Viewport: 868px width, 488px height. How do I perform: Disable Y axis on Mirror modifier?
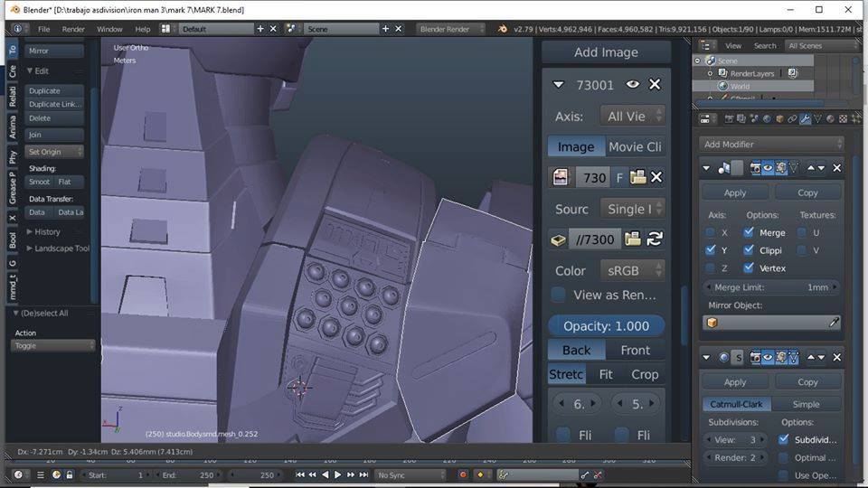click(x=710, y=250)
